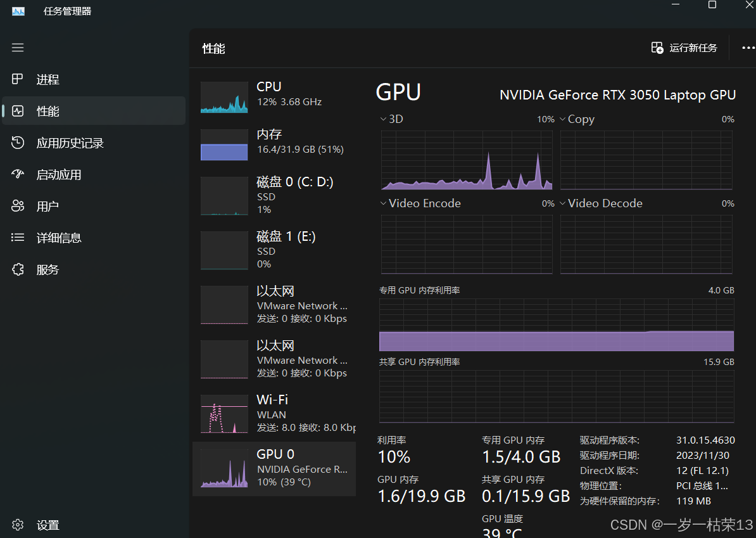
Task: Select the first 以太网 VMware entry
Action: pyautogui.click(x=274, y=304)
